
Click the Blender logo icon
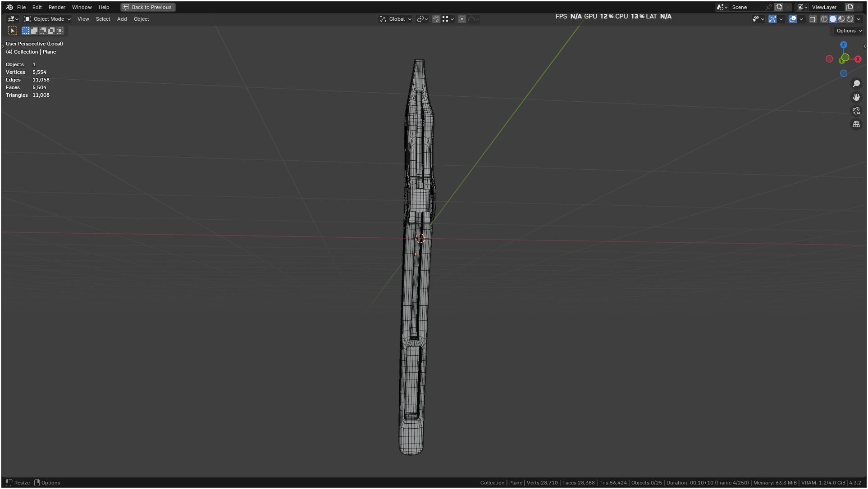(9, 7)
